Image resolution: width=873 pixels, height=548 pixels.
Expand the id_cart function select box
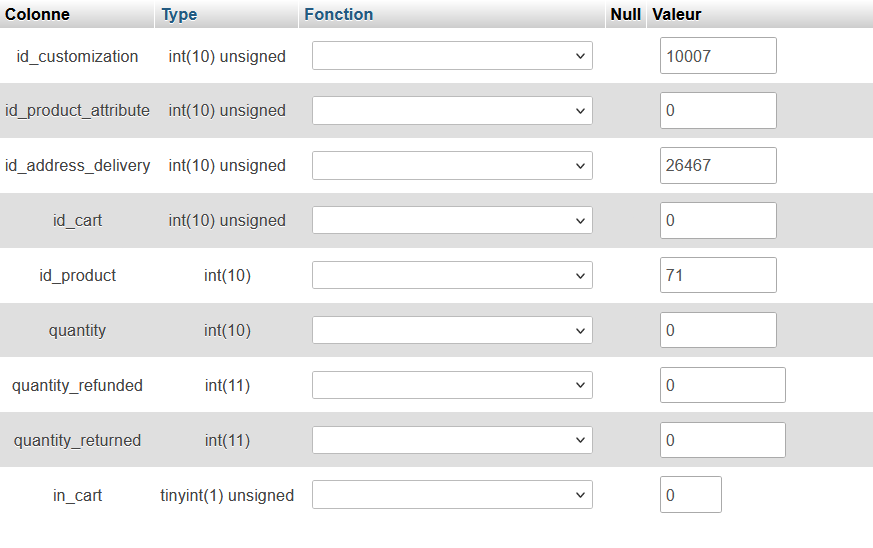click(x=452, y=221)
